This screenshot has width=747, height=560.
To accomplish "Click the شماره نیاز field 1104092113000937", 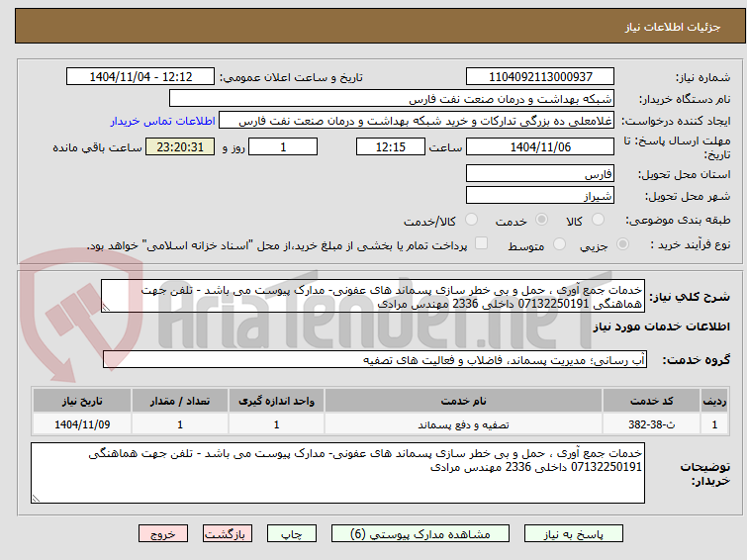I will [540, 77].
